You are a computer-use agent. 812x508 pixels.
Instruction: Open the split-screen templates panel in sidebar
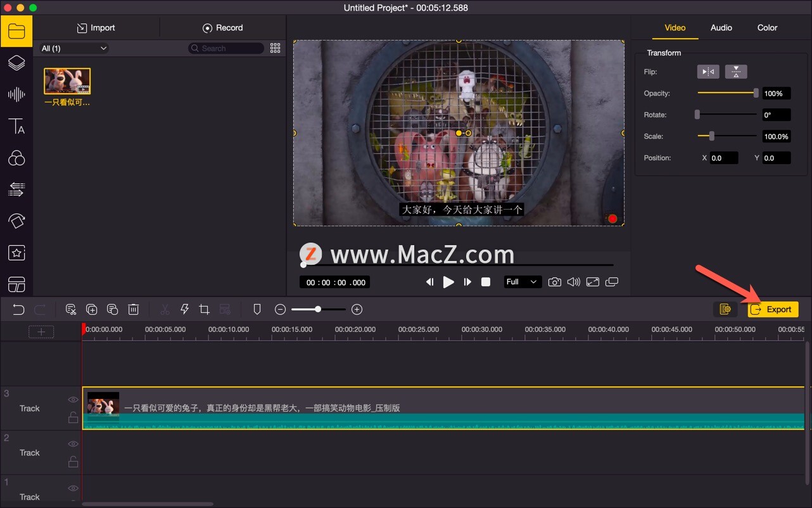tap(16, 284)
